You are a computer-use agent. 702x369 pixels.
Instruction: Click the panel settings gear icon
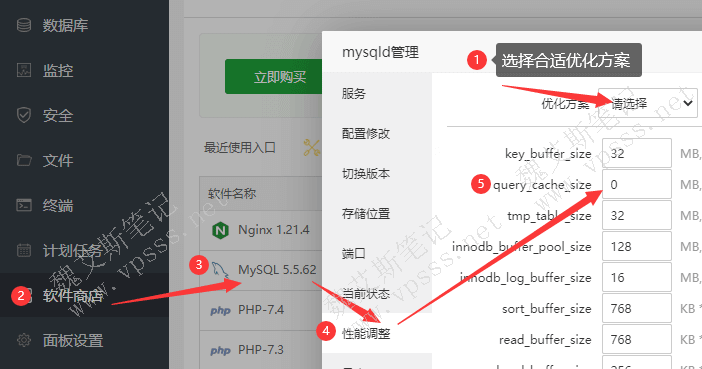tap(24, 340)
